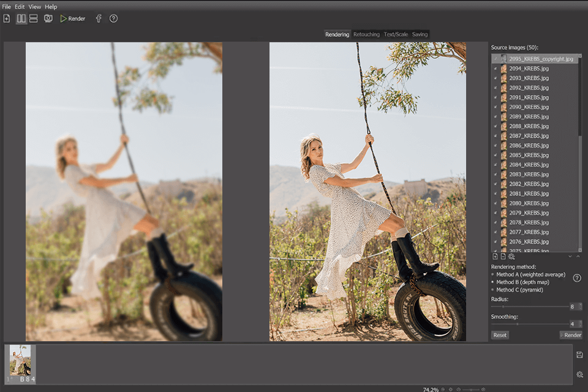Collapse the source list with the up chevron
This screenshot has height=392, width=588.
(577, 257)
